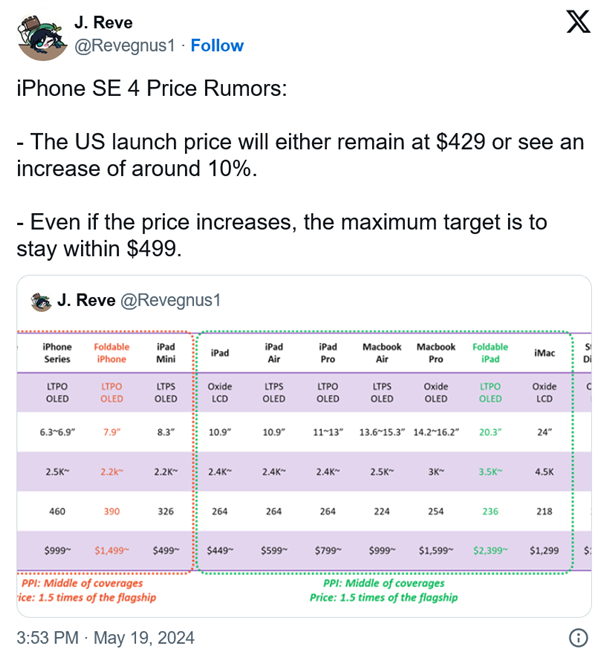This screenshot has width=600, height=657.
Task: Follow the @Revegnus1 account
Action: pos(217,45)
